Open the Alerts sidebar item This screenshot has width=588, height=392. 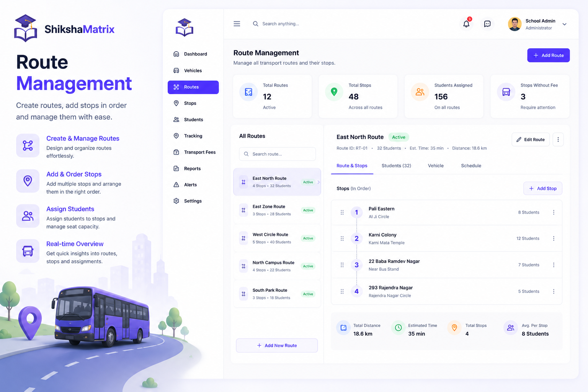pos(193,185)
